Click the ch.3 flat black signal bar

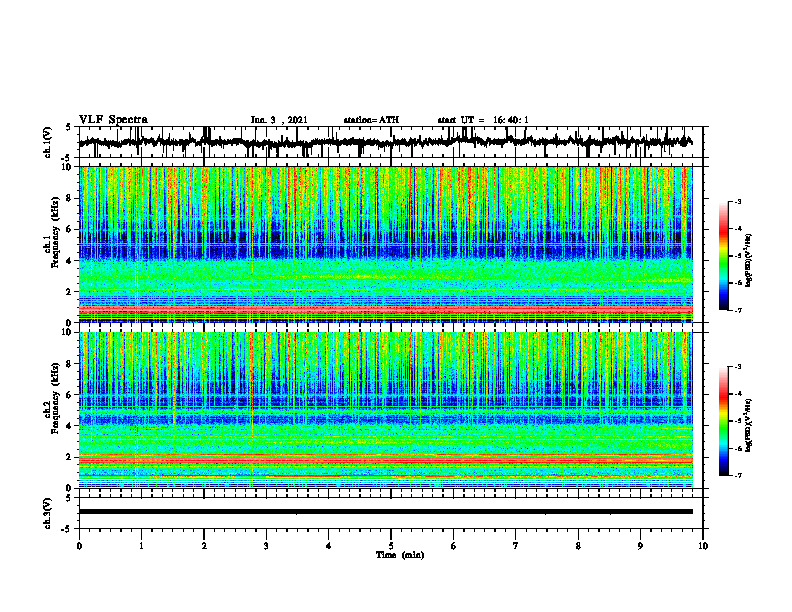pos(385,512)
